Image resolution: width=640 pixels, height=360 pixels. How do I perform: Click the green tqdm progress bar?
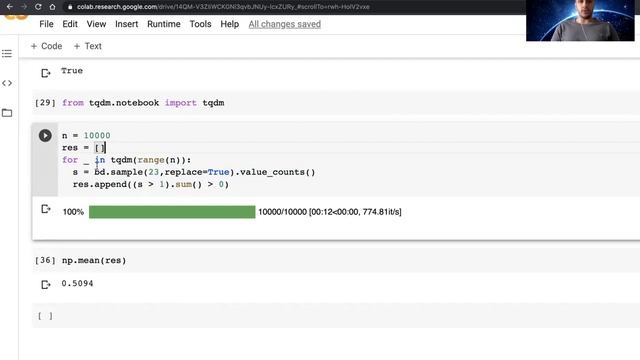(x=172, y=212)
